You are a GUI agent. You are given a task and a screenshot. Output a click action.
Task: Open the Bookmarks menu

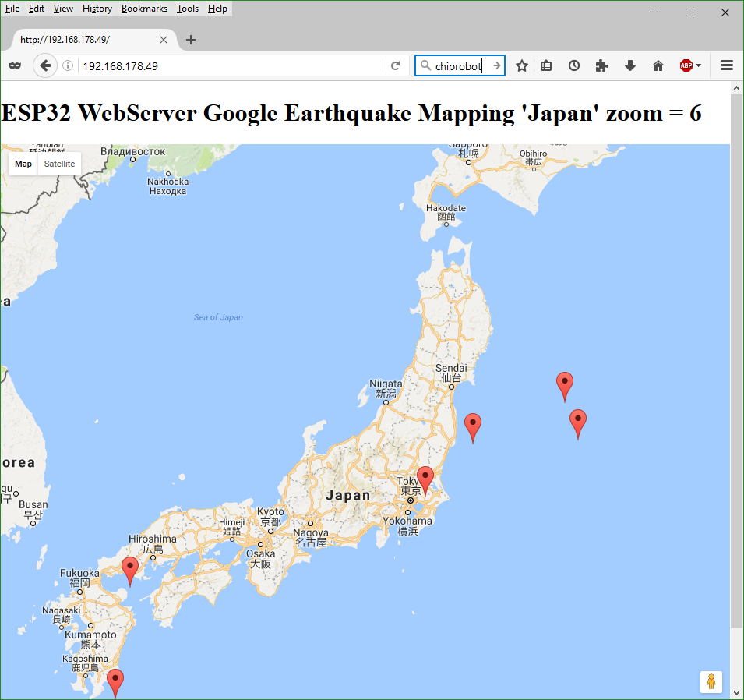click(x=144, y=9)
